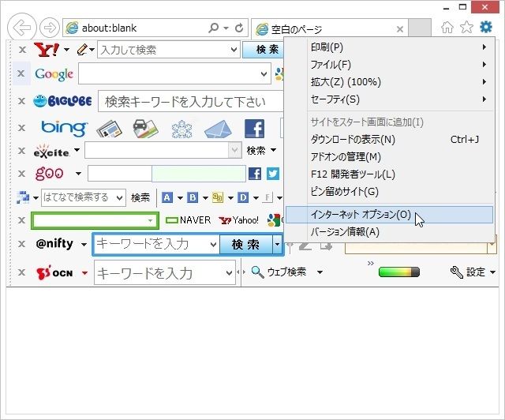Image resolution: width=505 pixels, height=420 pixels.
Task: Click the Hatena 検索 button
Action: click(x=140, y=197)
